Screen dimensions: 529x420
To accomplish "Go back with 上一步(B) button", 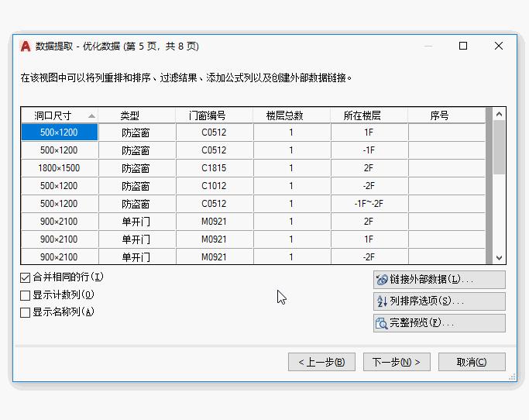I will click(x=321, y=362).
